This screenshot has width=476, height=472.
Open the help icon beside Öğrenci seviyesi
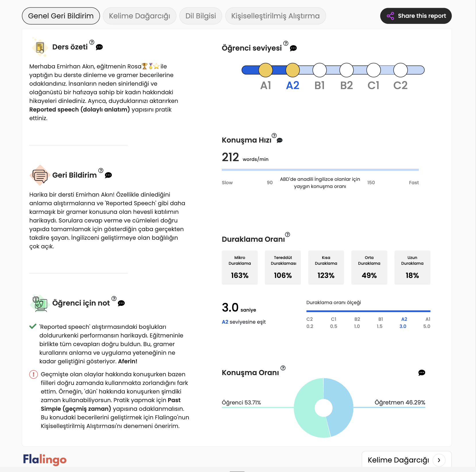tap(286, 43)
